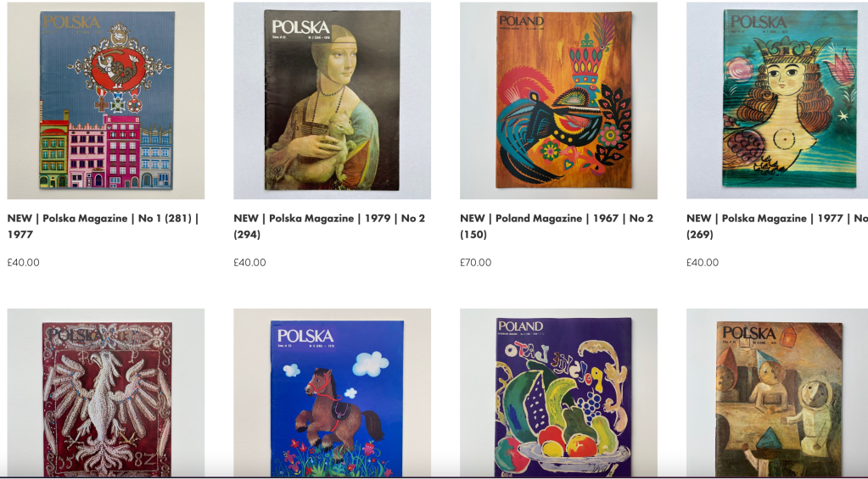Open 'Polska Magazine | No 1 (281) | 1977' link

[103, 226]
